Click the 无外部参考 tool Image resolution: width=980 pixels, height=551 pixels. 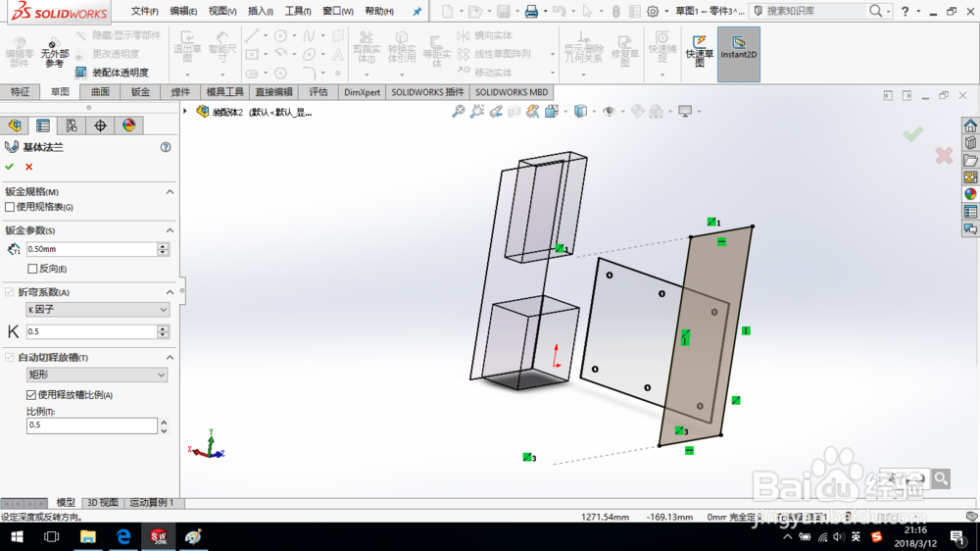54,51
